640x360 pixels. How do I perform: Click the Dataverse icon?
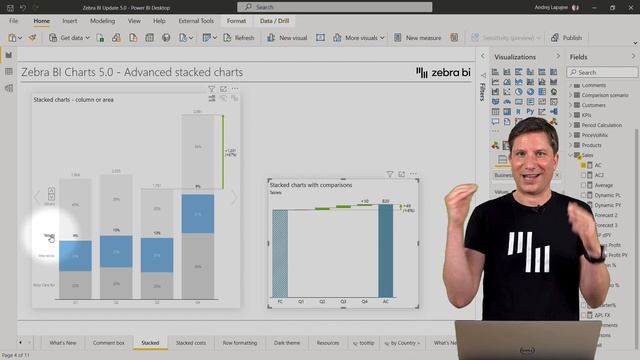[x=166, y=38]
